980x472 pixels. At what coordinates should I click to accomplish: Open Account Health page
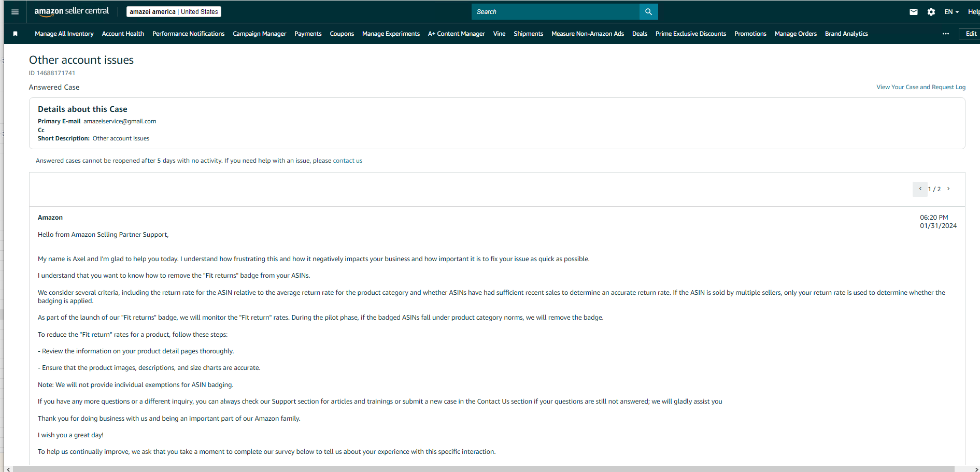tap(123, 34)
